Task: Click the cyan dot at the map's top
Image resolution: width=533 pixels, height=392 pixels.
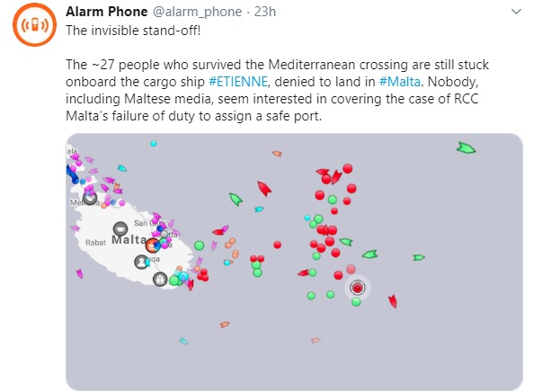Action: [x=154, y=144]
